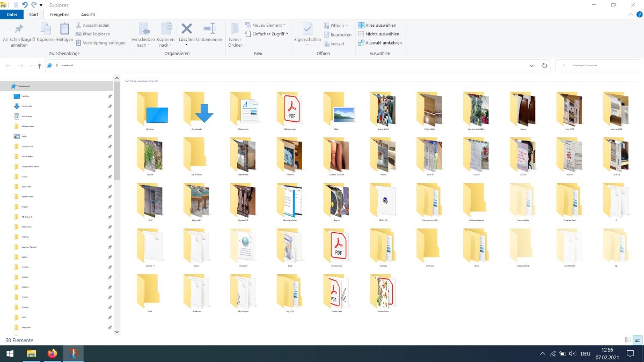Click the search box next to refresh
This screenshot has width=644, height=362.
point(597,65)
